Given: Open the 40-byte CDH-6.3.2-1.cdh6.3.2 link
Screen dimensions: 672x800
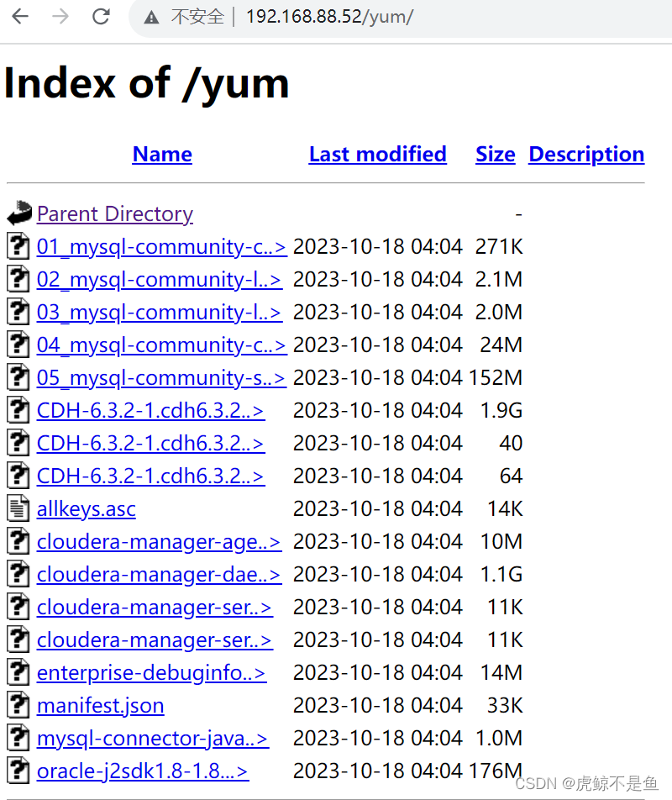Looking at the screenshot, I should [x=150, y=443].
